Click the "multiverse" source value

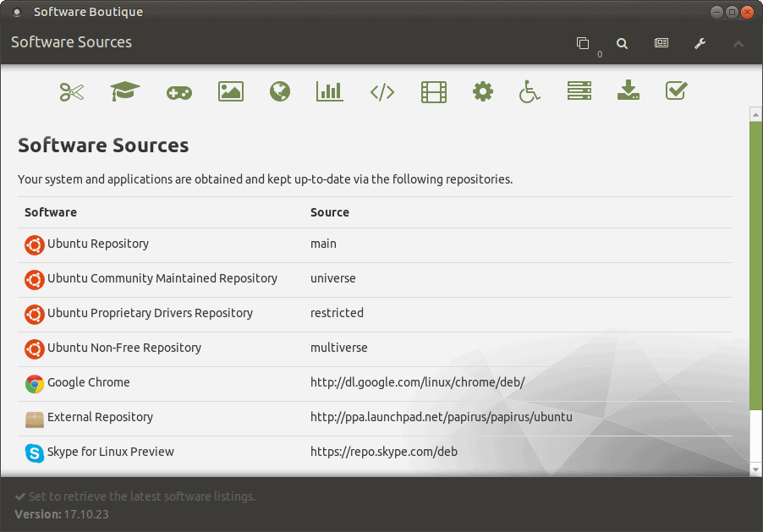(x=338, y=348)
